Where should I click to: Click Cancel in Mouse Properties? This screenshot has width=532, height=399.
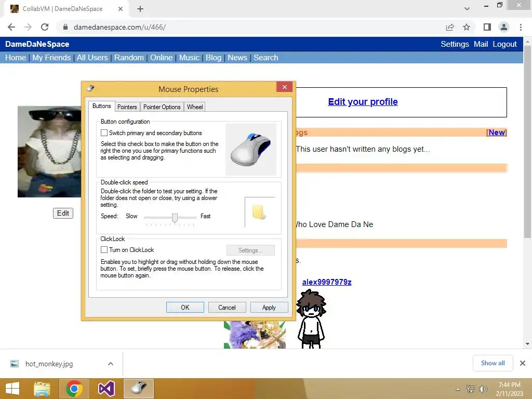coord(227,308)
